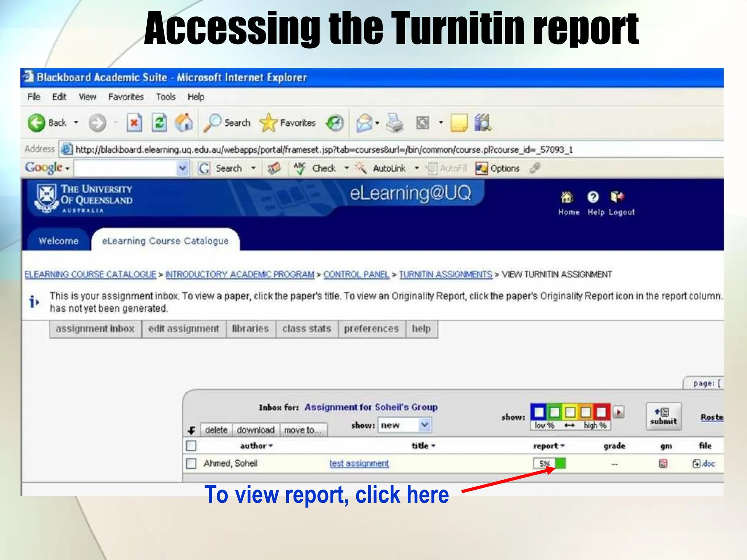
Task: Click the move to... button
Action: point(303,430)
